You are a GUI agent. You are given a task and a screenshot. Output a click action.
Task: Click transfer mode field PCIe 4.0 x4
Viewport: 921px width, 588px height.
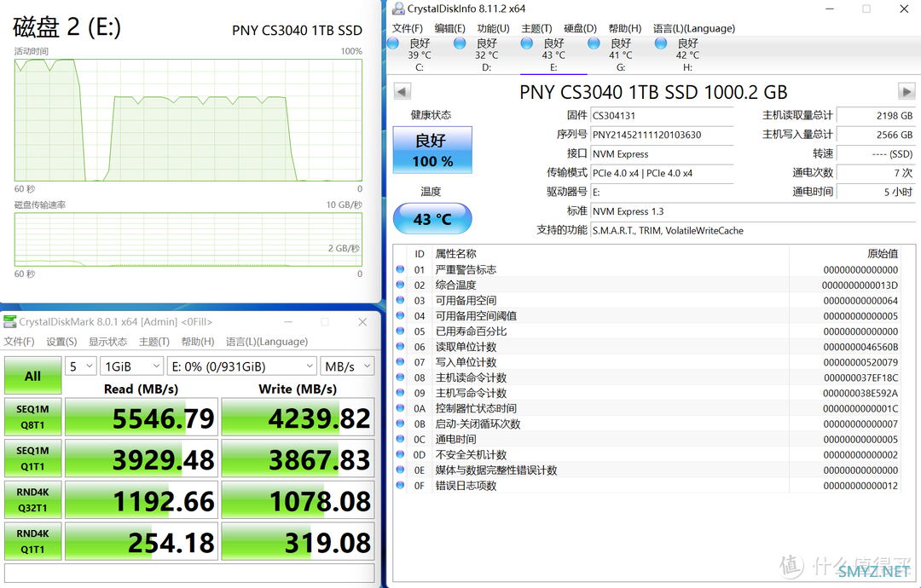coord(662,173)
